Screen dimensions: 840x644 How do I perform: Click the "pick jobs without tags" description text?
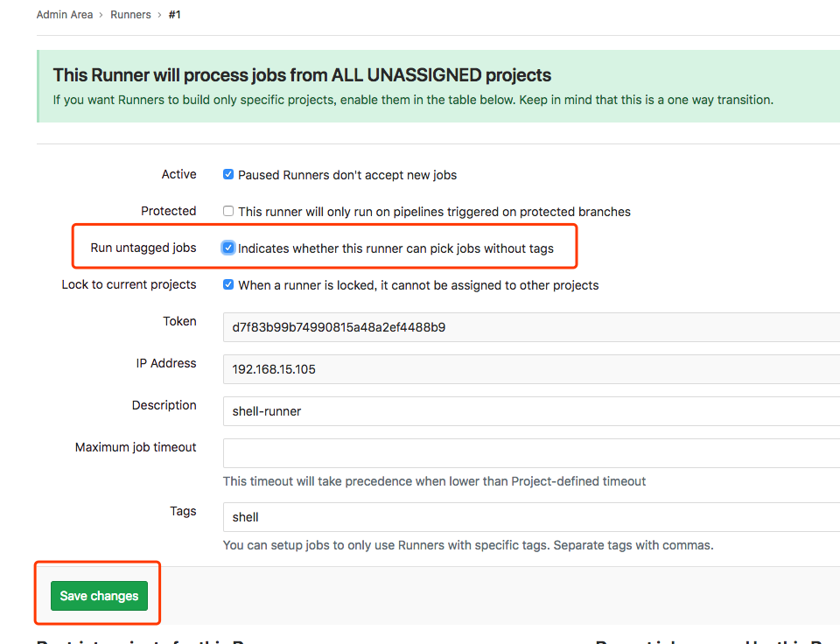pyautogui.click(x=395, y=248)
